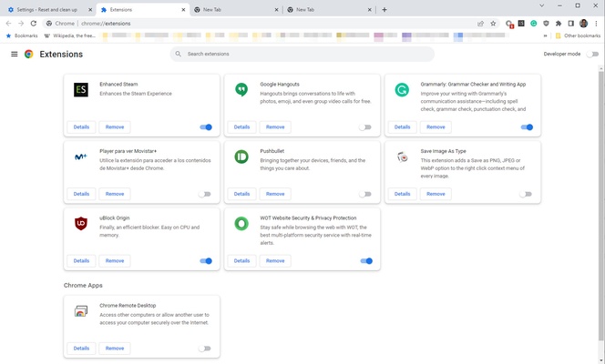Close the Settings - Reset and clean up tab

[90, 10]
